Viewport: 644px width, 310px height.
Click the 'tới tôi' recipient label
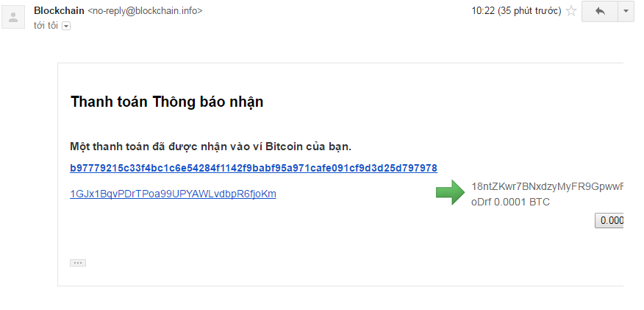(x=46, y=26)
